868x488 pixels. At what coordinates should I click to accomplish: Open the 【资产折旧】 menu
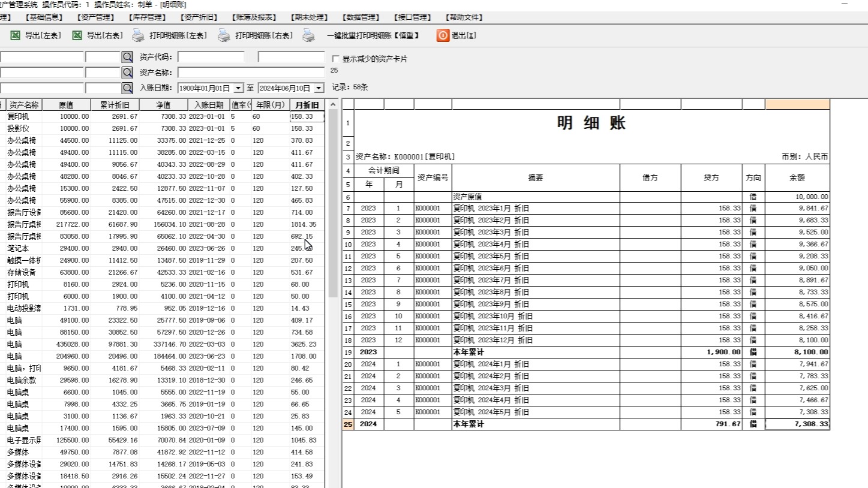(x=199, y=17)
